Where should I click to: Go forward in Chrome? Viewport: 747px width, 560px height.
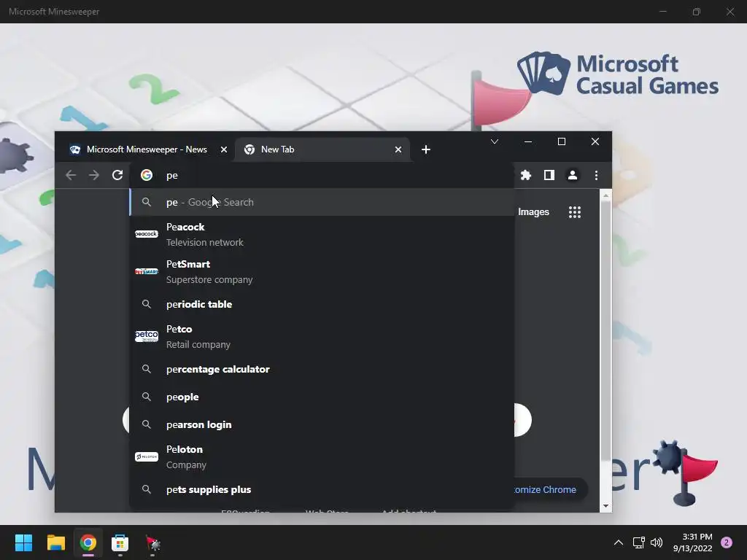click(x=94, y=175)
